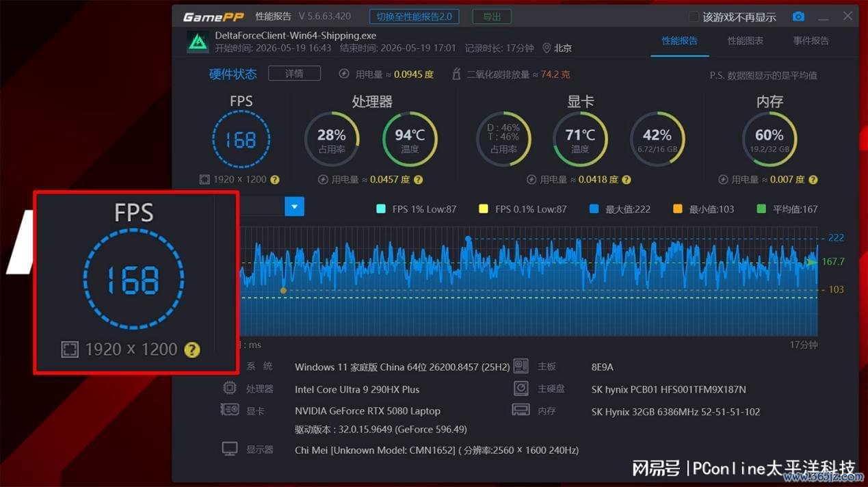Click the version text V 5.6.63.420
The width and height of the screenshot is (868, 487).
click(325, 16)
